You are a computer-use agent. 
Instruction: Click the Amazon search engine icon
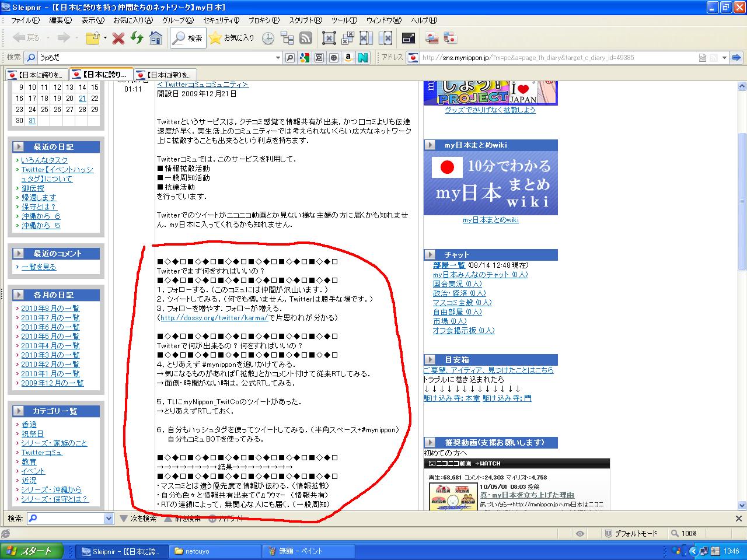tap(348, 58)
